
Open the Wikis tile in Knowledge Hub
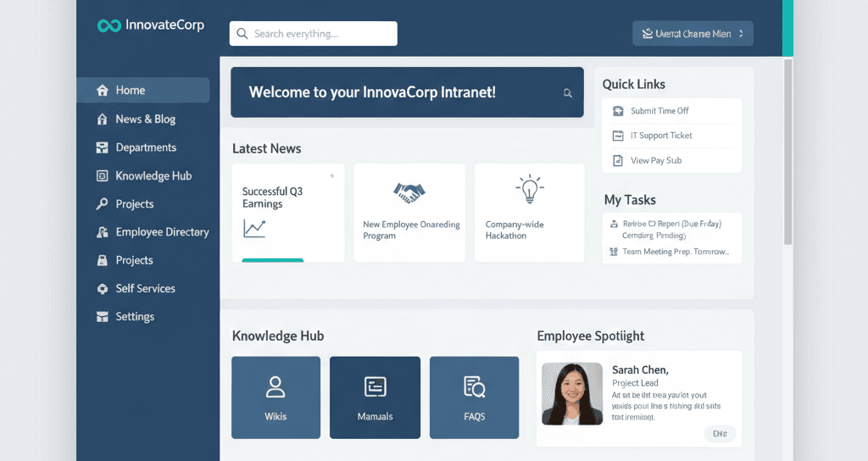coord(275,397)
